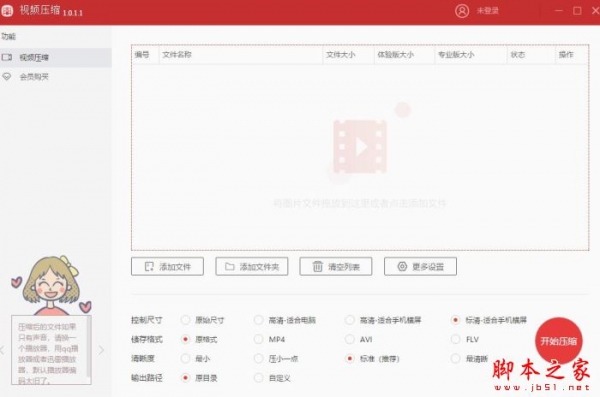The width and height of the screenshot is (600, 397).
Task: Click the drop area hint text
Action: (x=360, y=203)
